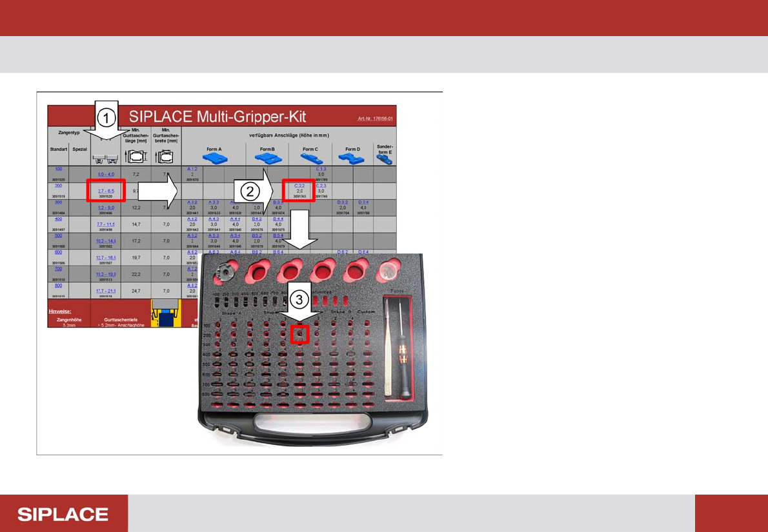Click the Sonderform E blue stop icon
The image size is (768, 532).
[385, 159]
